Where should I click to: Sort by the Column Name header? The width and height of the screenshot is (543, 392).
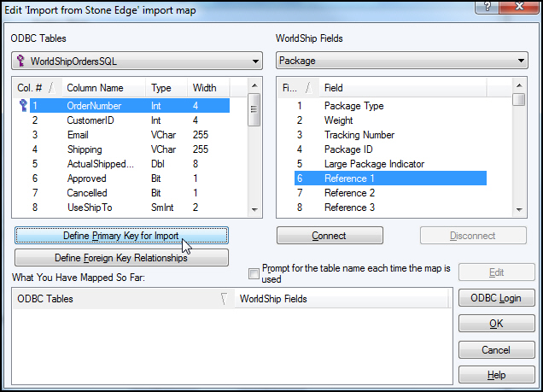(x=104, y=88)
